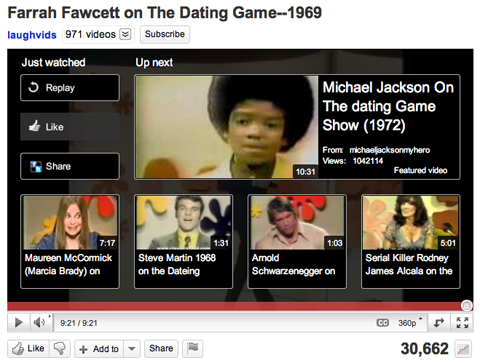The width and height of the screenshot is (480, 363).
Task: Click the 10:31 duration badge
Action: point(305,172)
